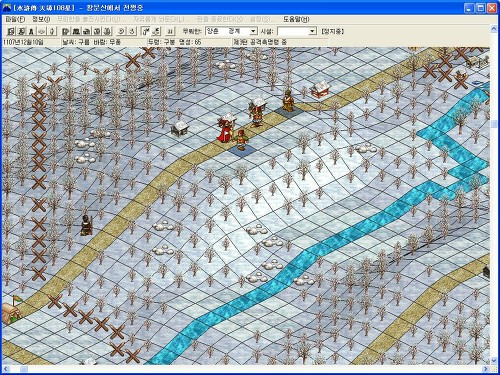Screen dimensions: 500x375
Task: Click the 날씨: 구름 바람: 무풍 status entry
Action: (x=92, y=42)
